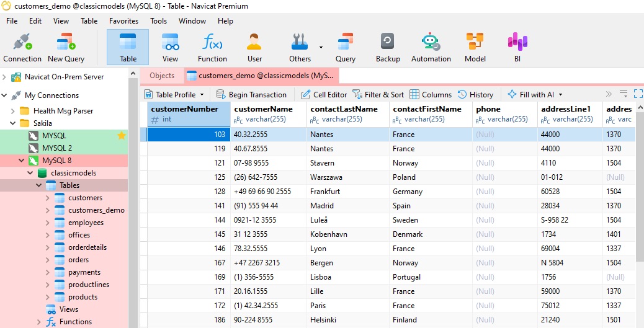This screenshot has height=328, width=644.
Task: Select the Table toolbar button
Action: (x=128, y=47)
